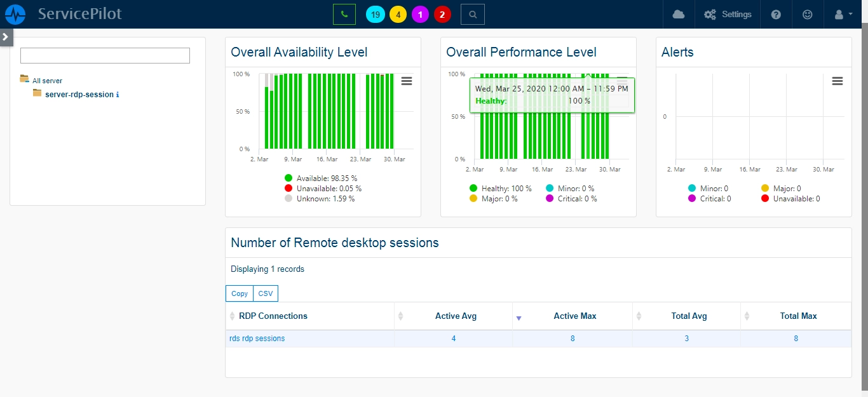Open the purple badge showing 1
The height and width of the screenshot is (397, 868).
420,15
